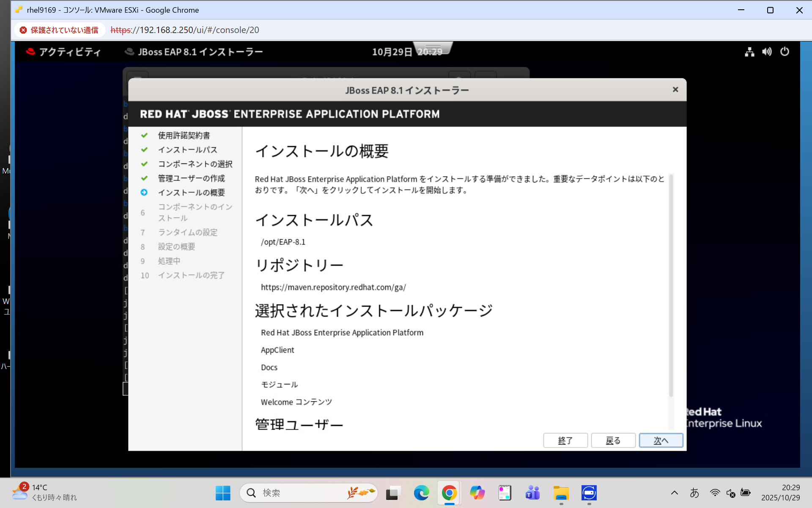Click the 次へ button to start installation
Image resolution: width=812 pixels, height=508 pixels.
coord(661,440)
